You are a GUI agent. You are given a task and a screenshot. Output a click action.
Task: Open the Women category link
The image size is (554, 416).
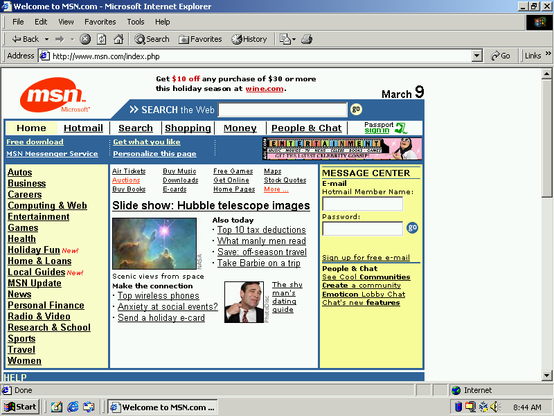24,361
